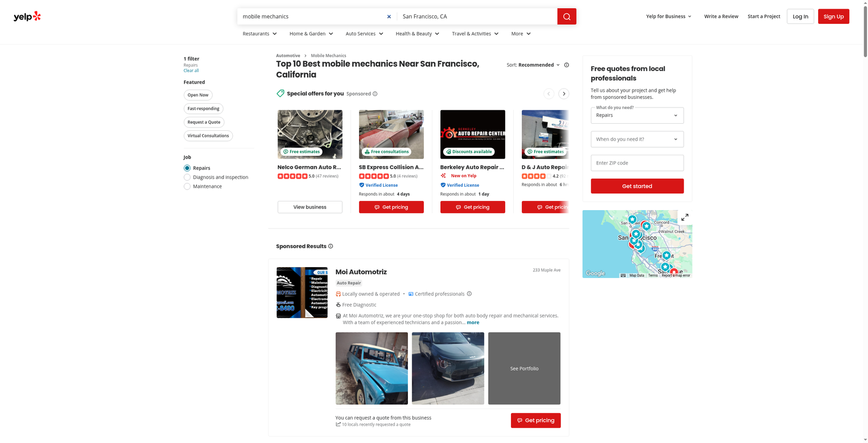This screenshot has width=868, height=443.
Task: Open Yelp for Business dropdown
Action: coord(669,16)
